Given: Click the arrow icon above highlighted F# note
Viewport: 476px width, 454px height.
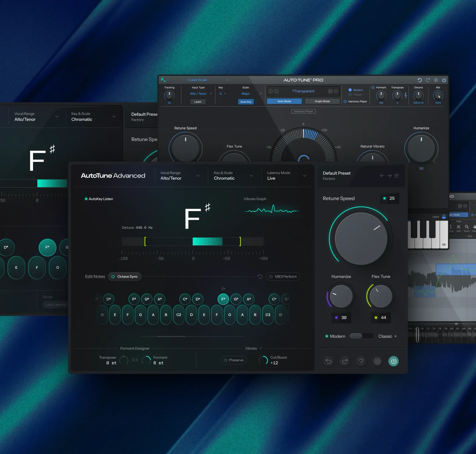Looking at the screenshot, I should (x=223, y=289).
